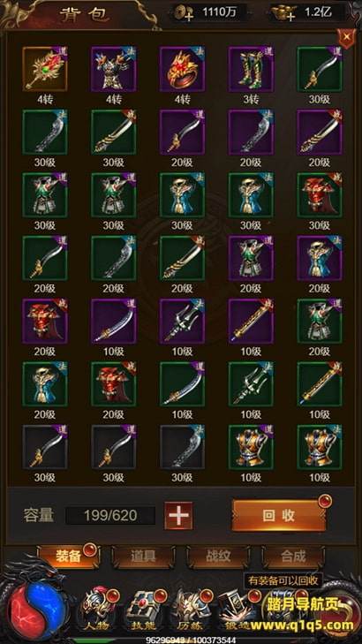Select the red flame ring item

click(x=182, y=69)
